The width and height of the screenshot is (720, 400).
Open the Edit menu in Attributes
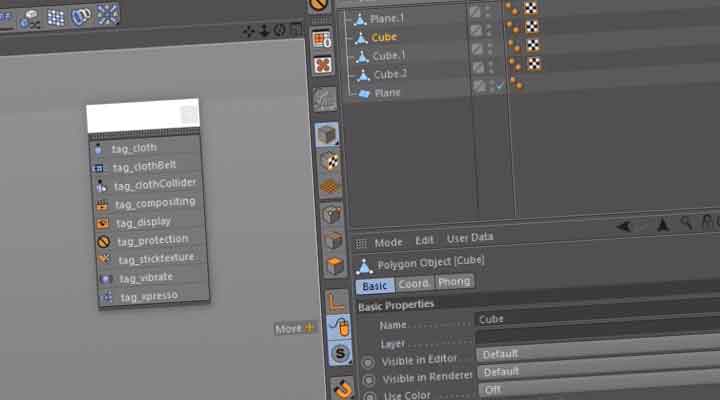pyautogui.click(x=424, y=240)
